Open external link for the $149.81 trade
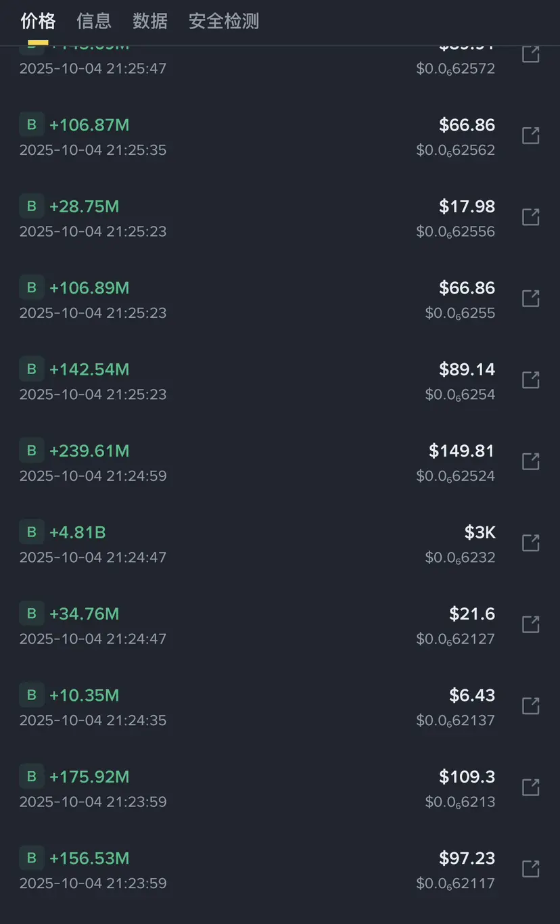The width and height of the screenshot is (560, 924). click(531, 462)
